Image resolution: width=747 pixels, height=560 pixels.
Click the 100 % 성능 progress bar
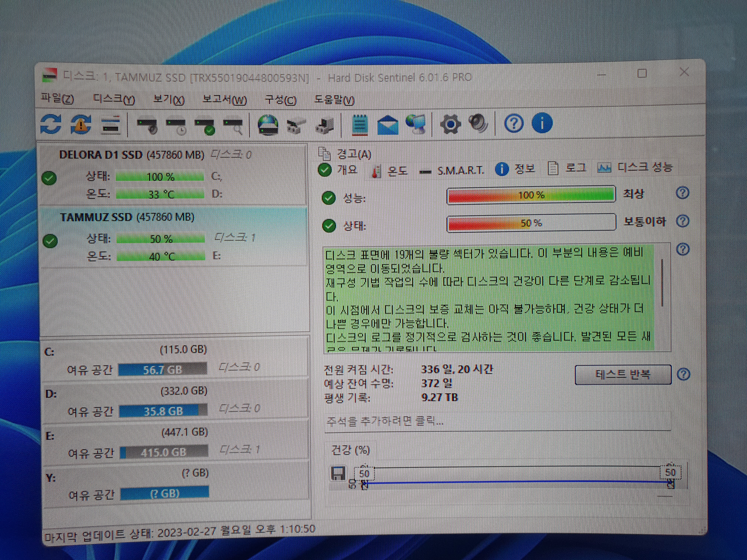531,195
